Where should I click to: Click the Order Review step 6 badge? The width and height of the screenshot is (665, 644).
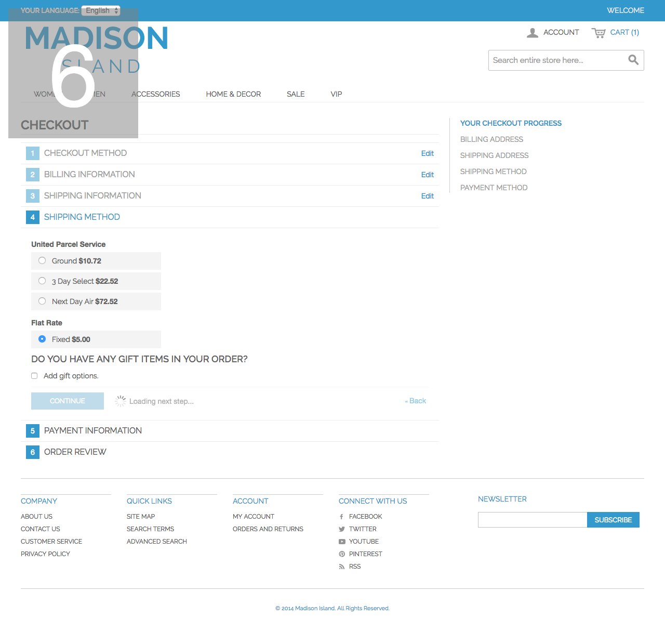(33, 452)
